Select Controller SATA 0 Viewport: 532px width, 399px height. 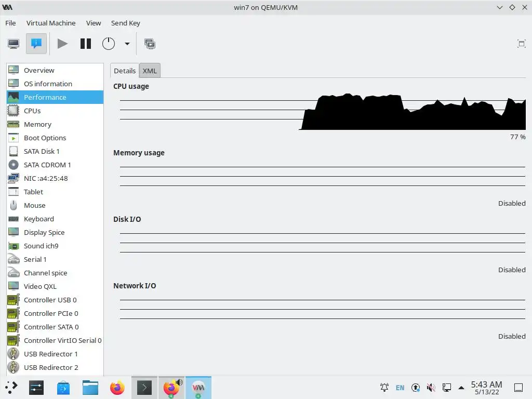tap(55, 327)
